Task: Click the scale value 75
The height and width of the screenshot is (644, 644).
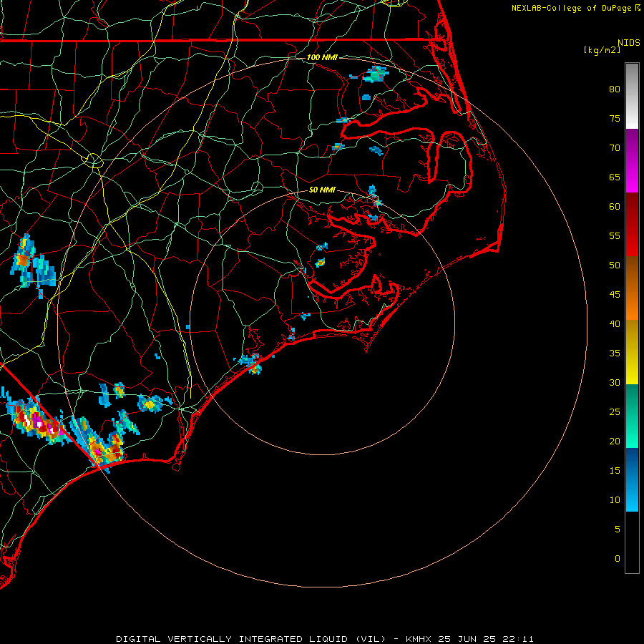Action: (x=615, y=118)
